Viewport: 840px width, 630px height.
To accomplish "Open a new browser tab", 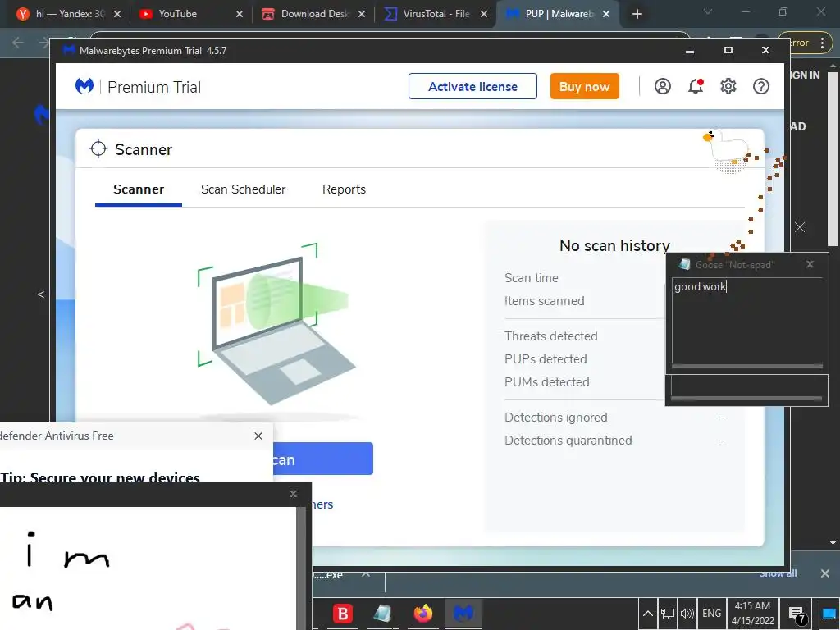I will (637, 15).
